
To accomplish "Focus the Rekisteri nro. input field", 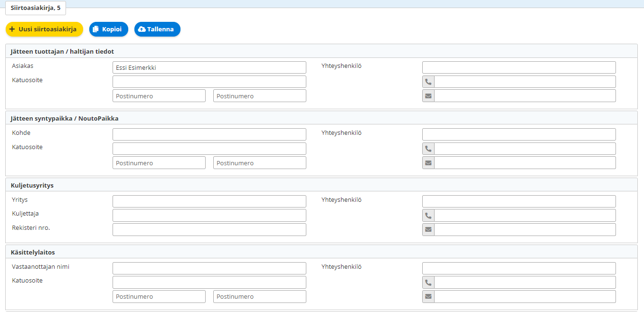I will [x=209, y=230].
